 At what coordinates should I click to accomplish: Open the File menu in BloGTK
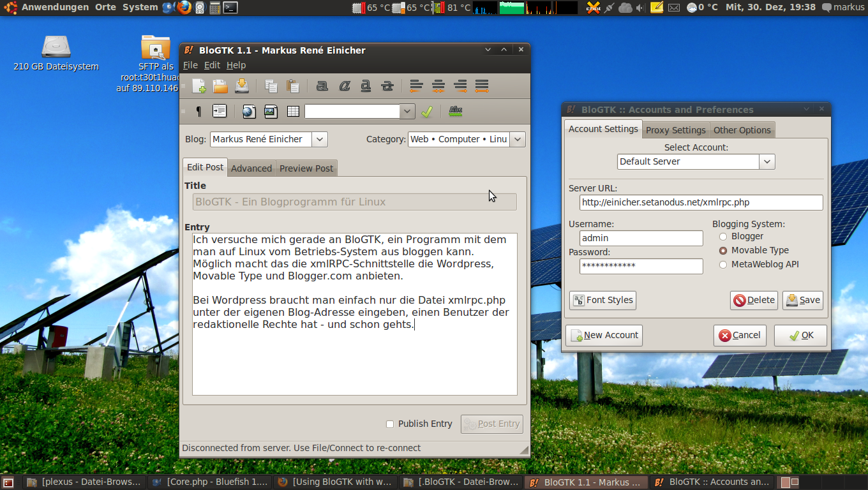point(190,65)
